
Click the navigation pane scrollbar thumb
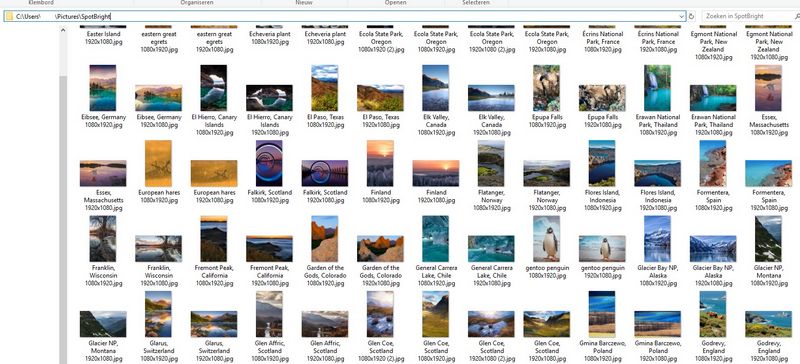(63, 220)
